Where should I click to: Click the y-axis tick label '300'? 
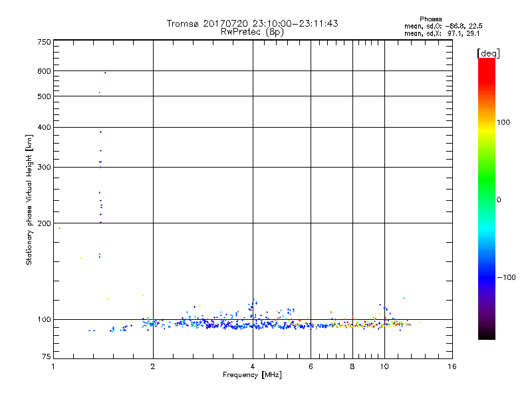click(44, 168)
